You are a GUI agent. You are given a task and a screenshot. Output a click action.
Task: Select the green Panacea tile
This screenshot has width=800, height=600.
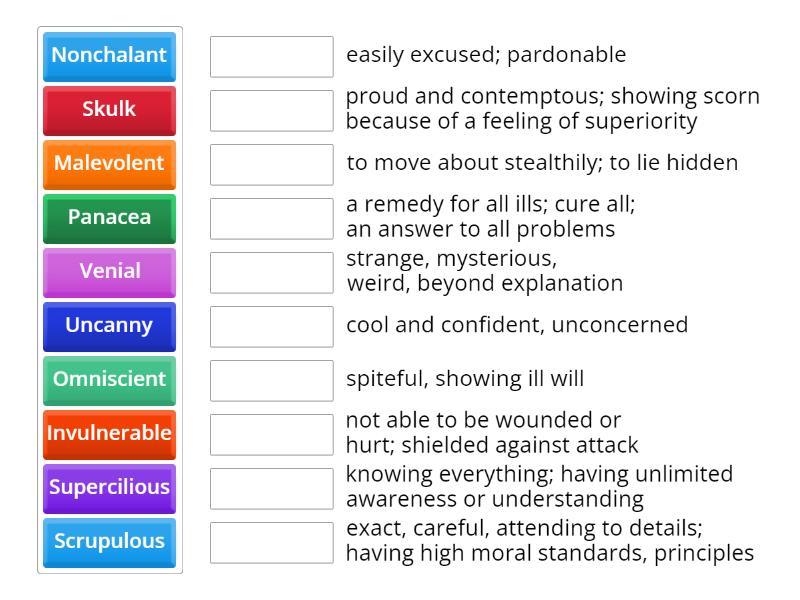click(110, 217)
